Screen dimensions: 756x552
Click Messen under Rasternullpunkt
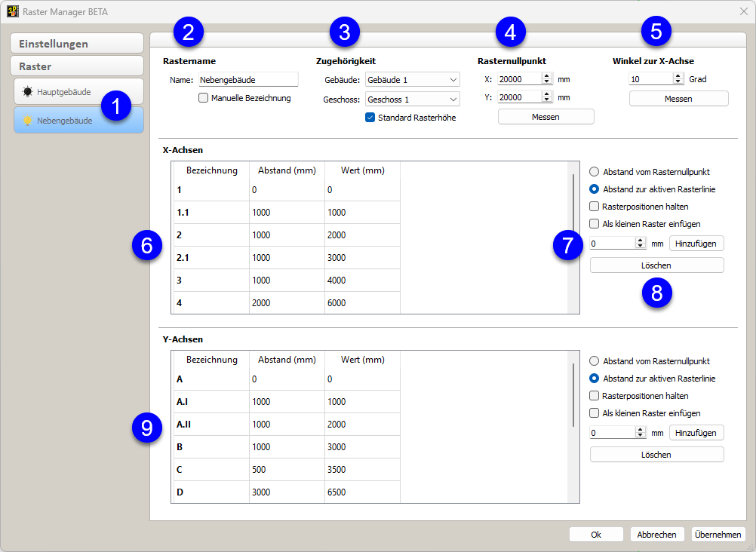point(545,117)
